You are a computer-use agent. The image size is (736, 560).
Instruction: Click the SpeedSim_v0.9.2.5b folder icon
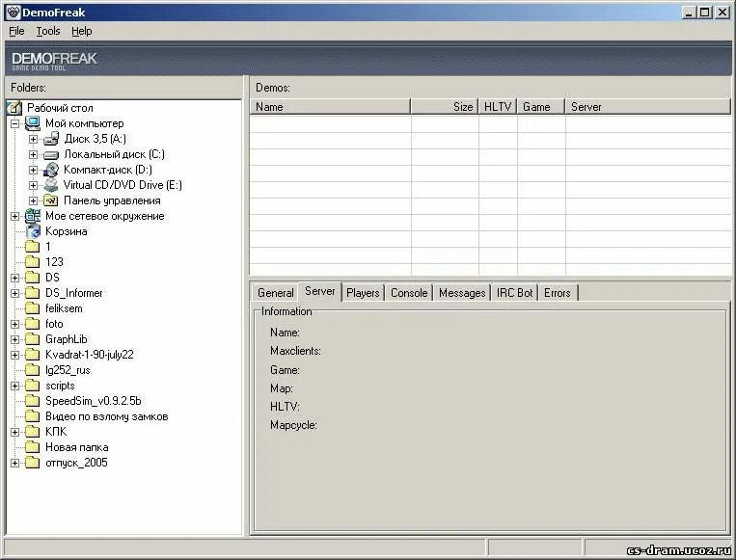point(33,401)
